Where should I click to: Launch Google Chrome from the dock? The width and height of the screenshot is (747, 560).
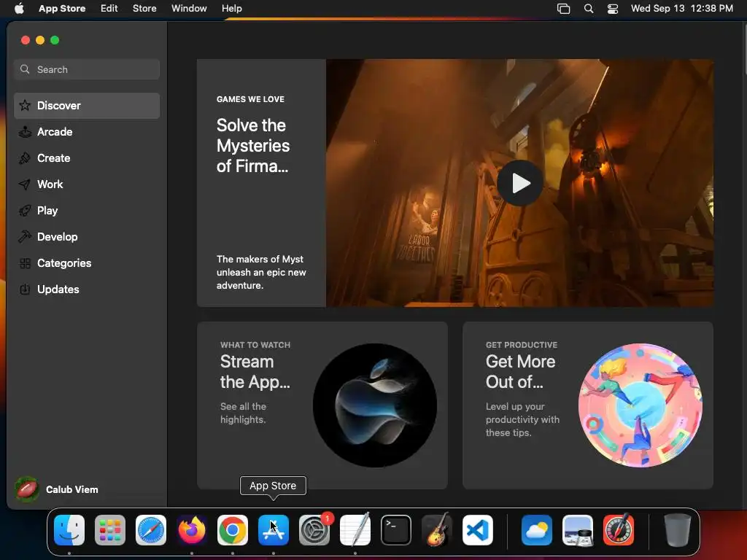click(233, 530)
